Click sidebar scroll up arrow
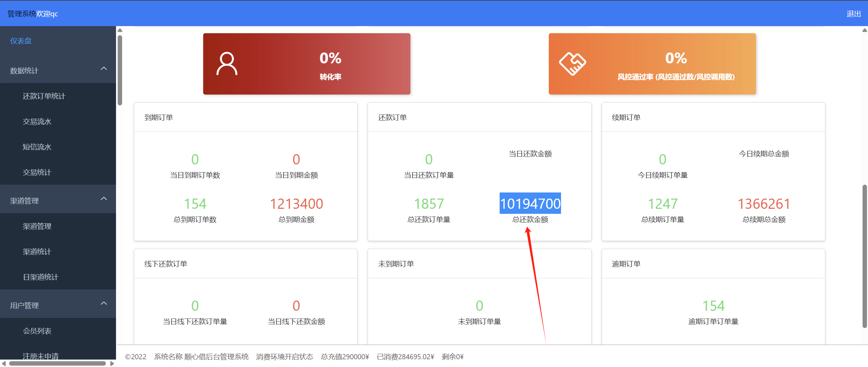This screenshot has width=868, height=367. [120, 30]
